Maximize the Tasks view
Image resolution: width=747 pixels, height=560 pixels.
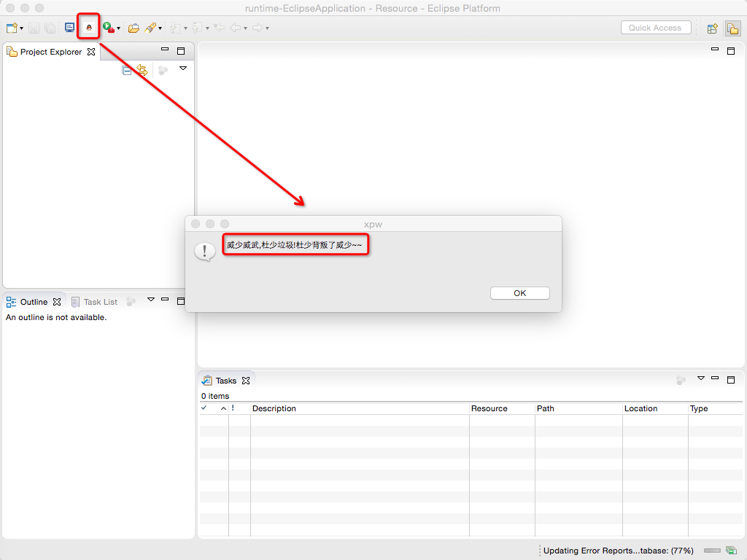click(x=731, y=379)
